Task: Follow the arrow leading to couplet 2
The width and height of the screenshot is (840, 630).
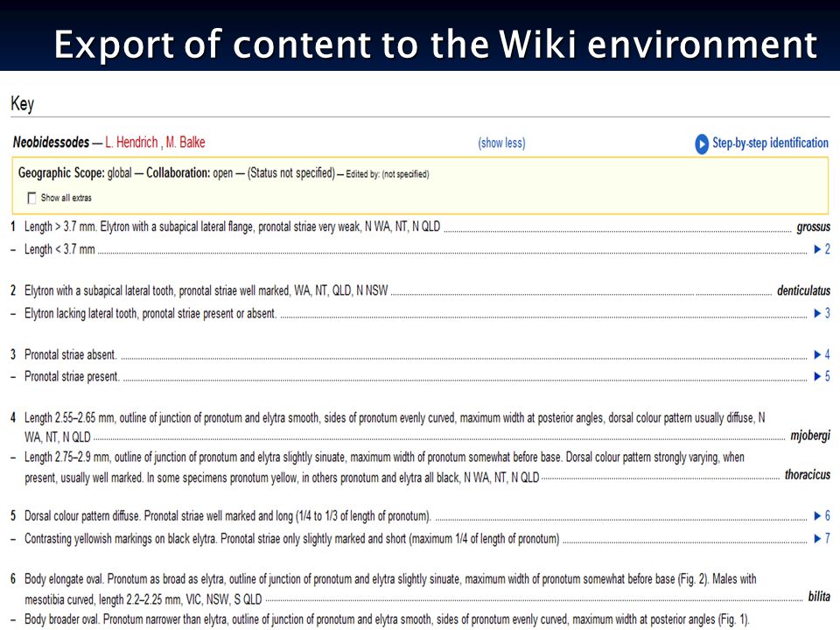Action: coord(822,249)
